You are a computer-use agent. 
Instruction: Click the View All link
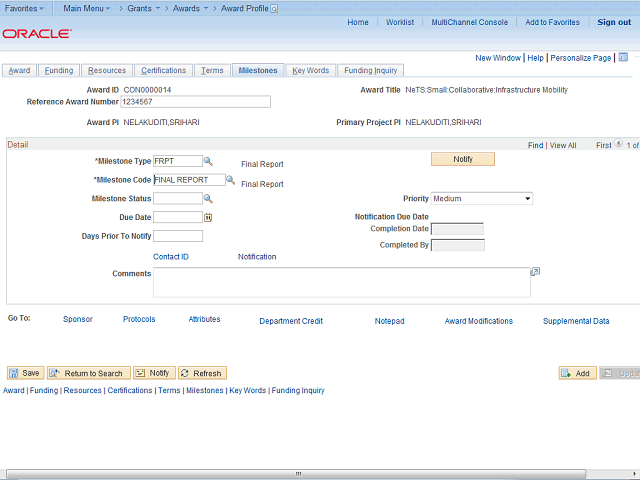(x=563, y=145)
